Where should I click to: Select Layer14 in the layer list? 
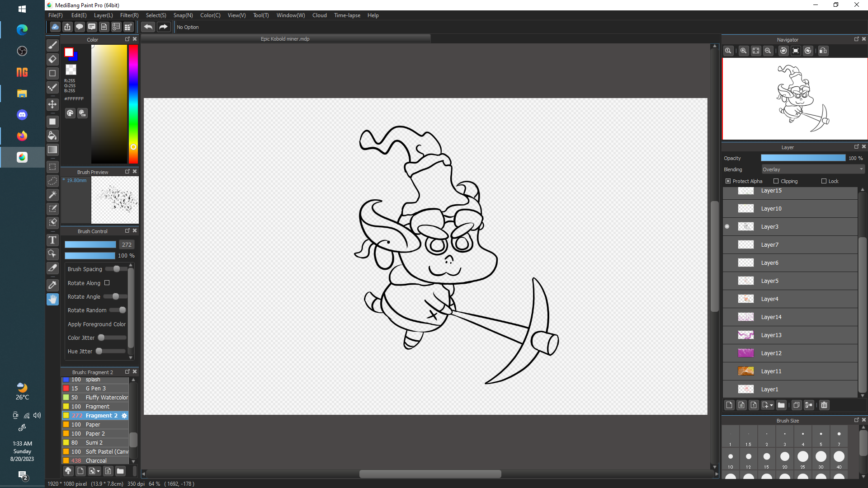pos(790,317)
